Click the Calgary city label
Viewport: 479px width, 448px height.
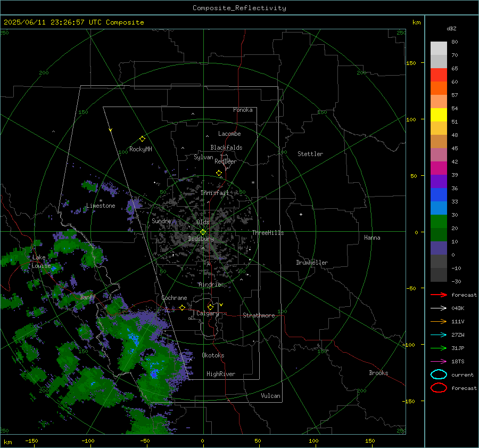(x=208, y=313)
